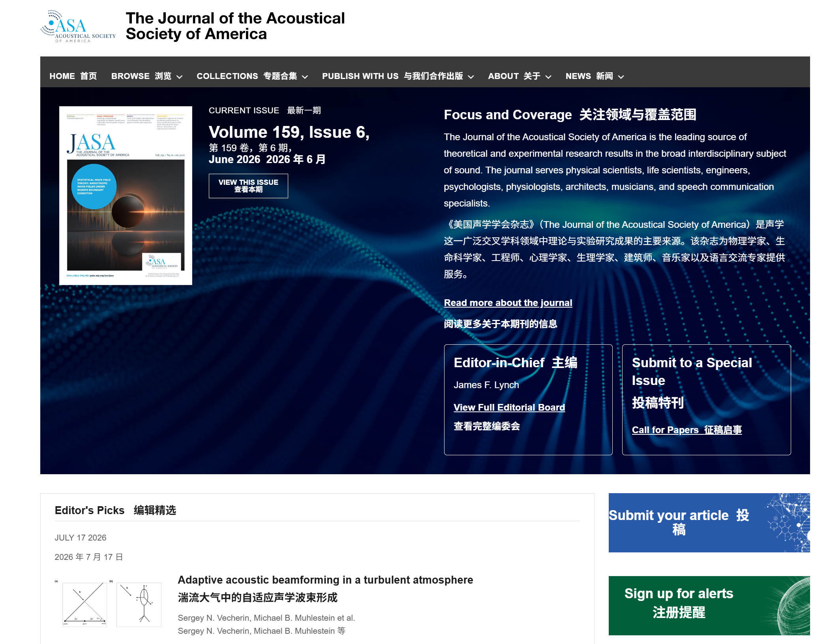Select the COLLECTIONS menu item
Image resolution: width=831 pixels, height=644 pixels.
pyautogui.click(x=247, y=76)
